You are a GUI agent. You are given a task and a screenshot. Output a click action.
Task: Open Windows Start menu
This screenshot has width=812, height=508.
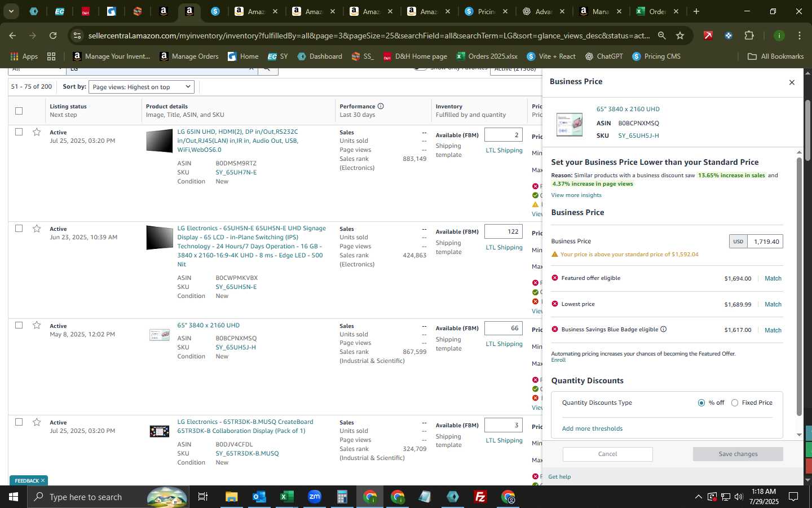click(14, 497)
